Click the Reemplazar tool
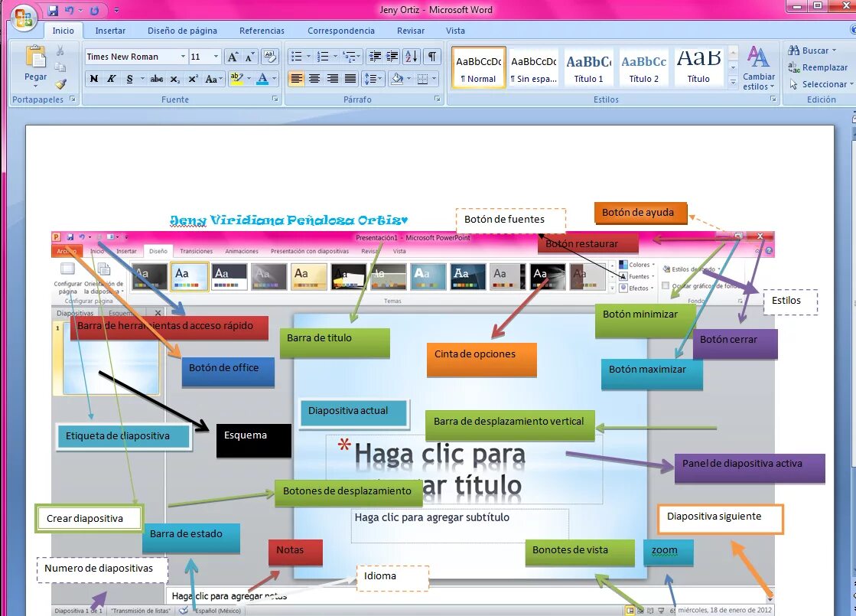Viewport: 856px width, 616px height. 818,67
